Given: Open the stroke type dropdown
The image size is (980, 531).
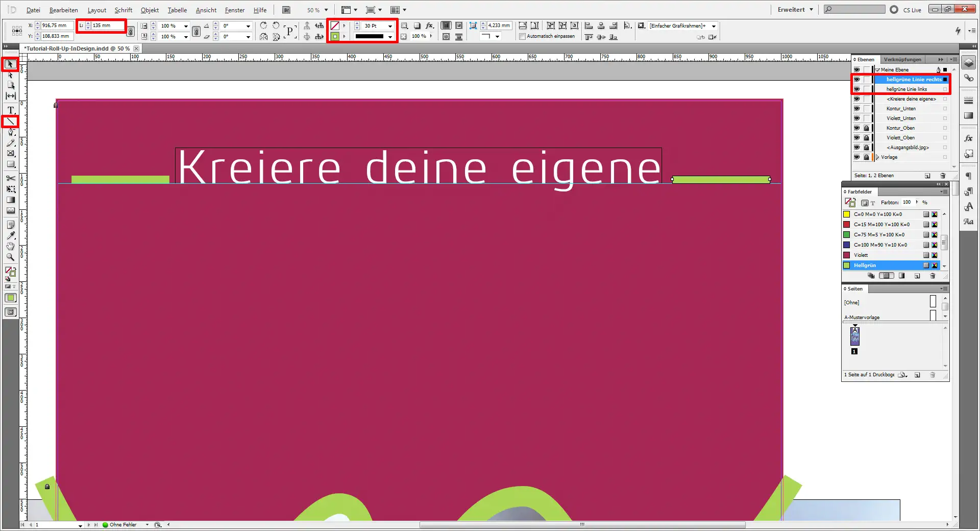Looking at the screenshot, I should coord(390,36).
